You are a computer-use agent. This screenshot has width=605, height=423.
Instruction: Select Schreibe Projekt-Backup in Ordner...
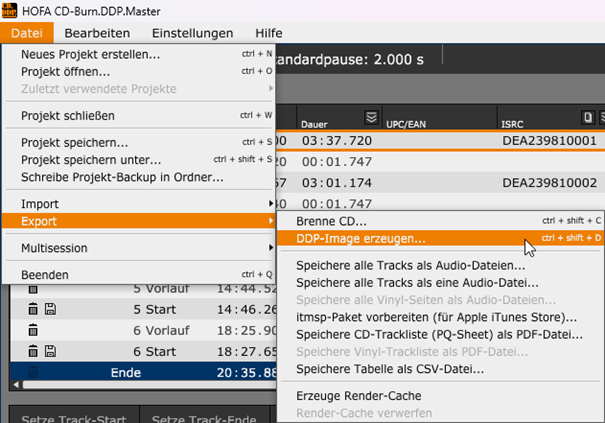click(139, 177)
